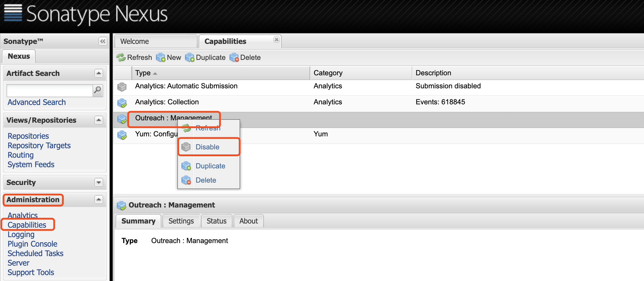Click the Disable icon in context menu
Image resolution: width=644 pixels, height=281 pixels.
[x=186, y=147]
